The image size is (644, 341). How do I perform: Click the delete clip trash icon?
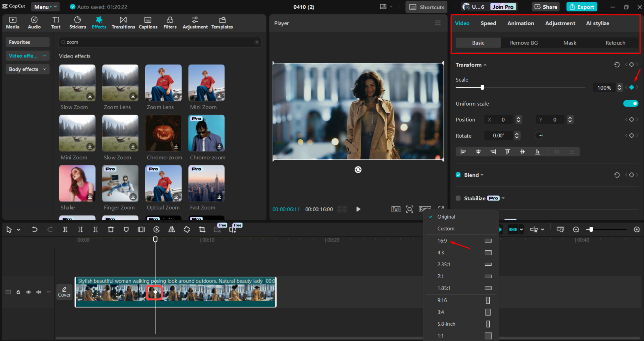(111, 230)
